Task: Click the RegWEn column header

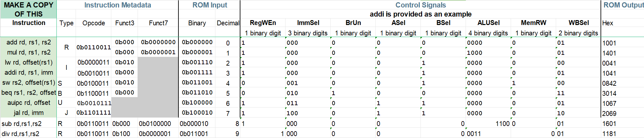Action: (263, 23)
